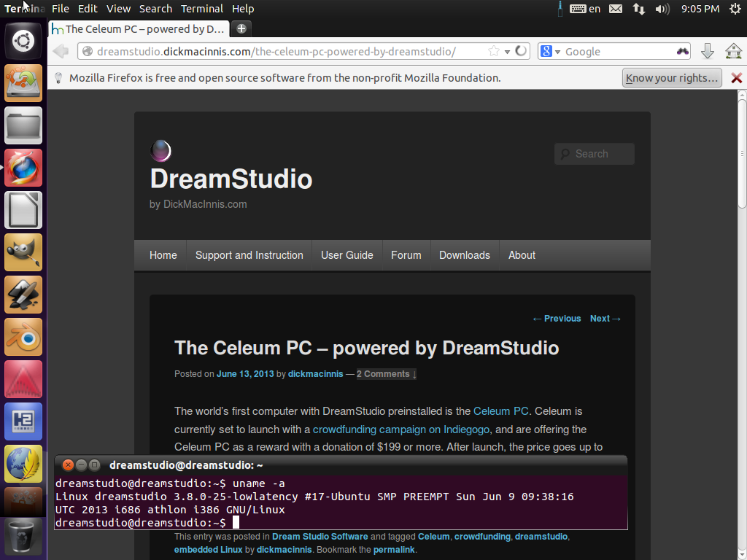Open the Downloads page
747x560 pixels.
[465, 255]
